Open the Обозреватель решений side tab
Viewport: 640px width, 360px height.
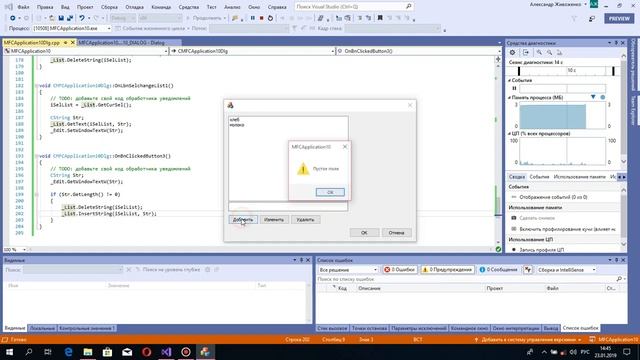(x=633, y=64)
